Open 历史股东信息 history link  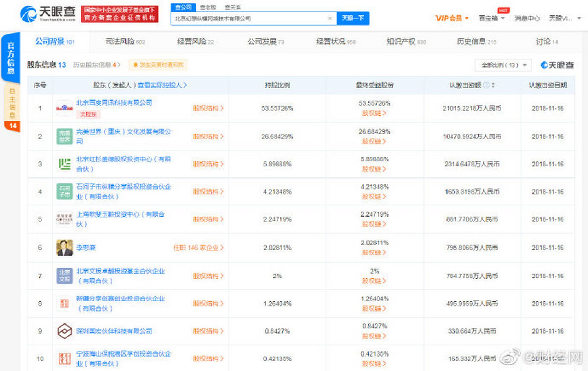pos(96,65)
